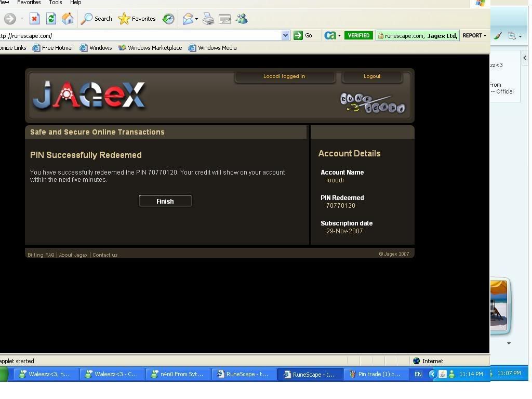Click the Subscription date 29-Nov-2007

click(x=344, y=231)
